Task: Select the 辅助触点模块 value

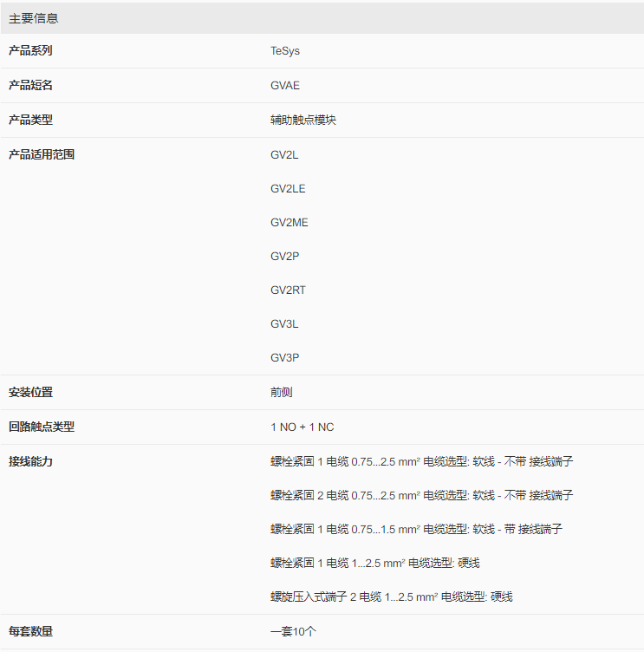Action: click(303, 120)
